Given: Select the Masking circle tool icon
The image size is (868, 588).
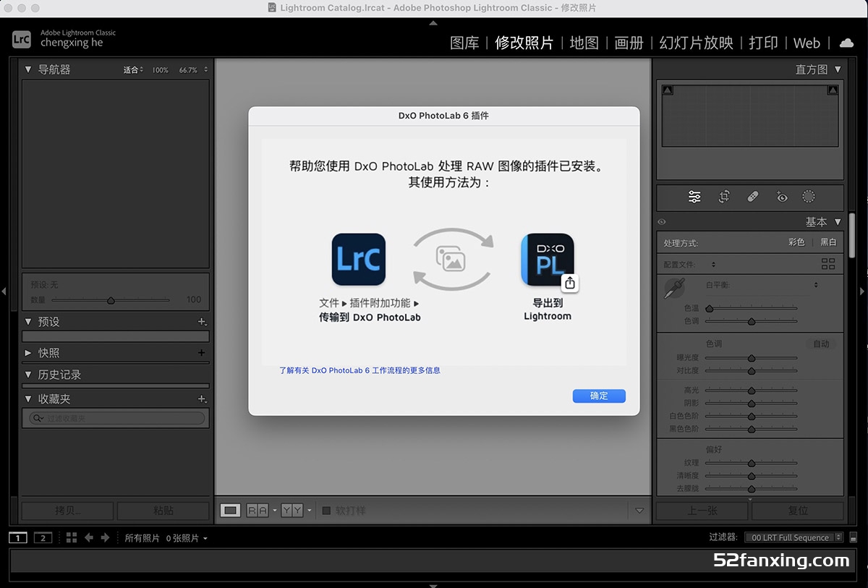Looking at the screenshot, I should tap(809, 197).
